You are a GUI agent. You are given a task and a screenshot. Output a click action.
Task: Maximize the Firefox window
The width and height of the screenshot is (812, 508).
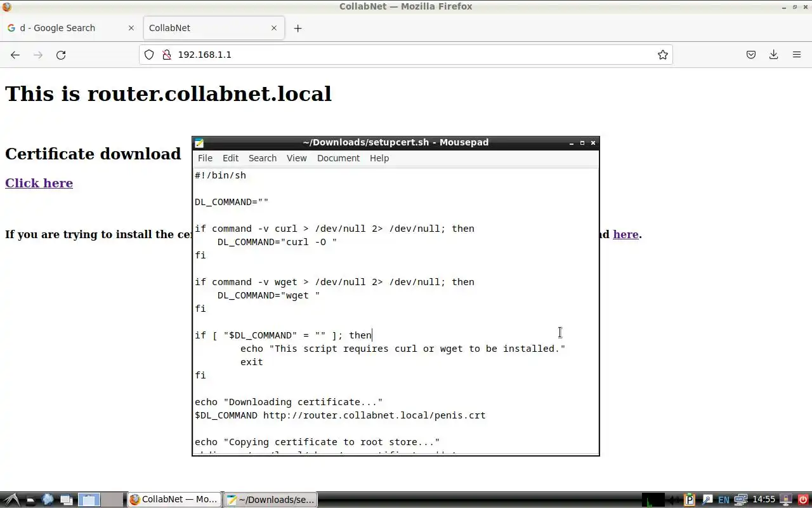pos(795,6)
